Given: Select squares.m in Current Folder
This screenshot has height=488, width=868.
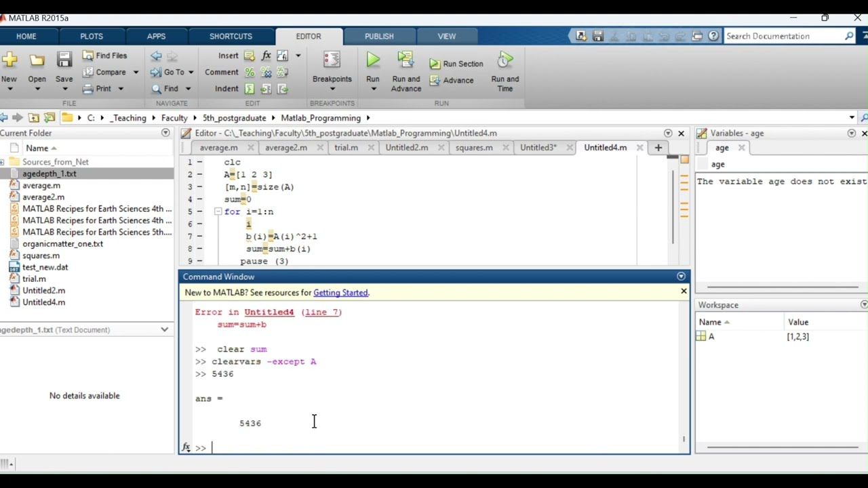Looking at the screenshot, I should tap(41, 256).
